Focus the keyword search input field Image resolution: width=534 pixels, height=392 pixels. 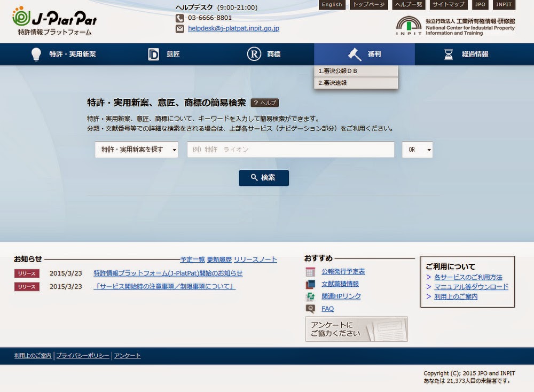pyautogui.click(x=291, y=150)
